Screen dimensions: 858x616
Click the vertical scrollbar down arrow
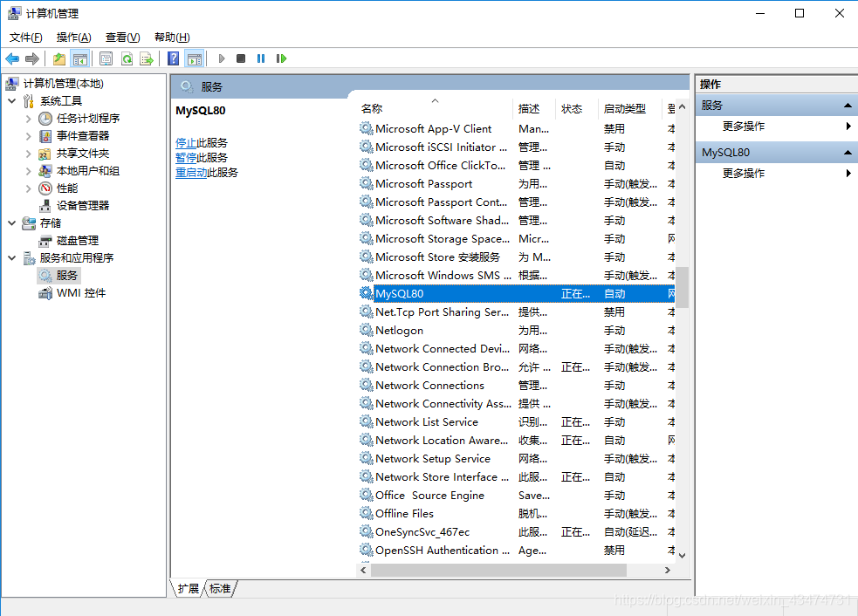click(x=682, y=555)
